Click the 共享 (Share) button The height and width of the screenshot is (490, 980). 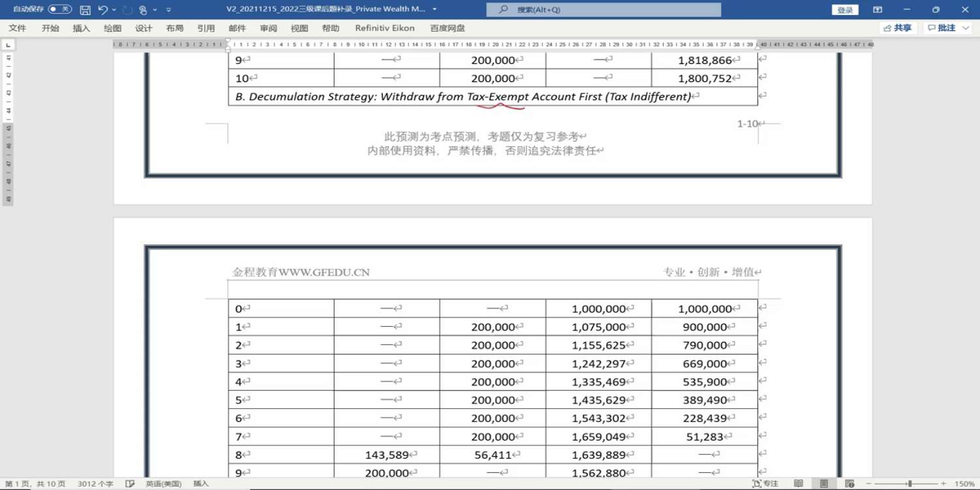point(898,28)
